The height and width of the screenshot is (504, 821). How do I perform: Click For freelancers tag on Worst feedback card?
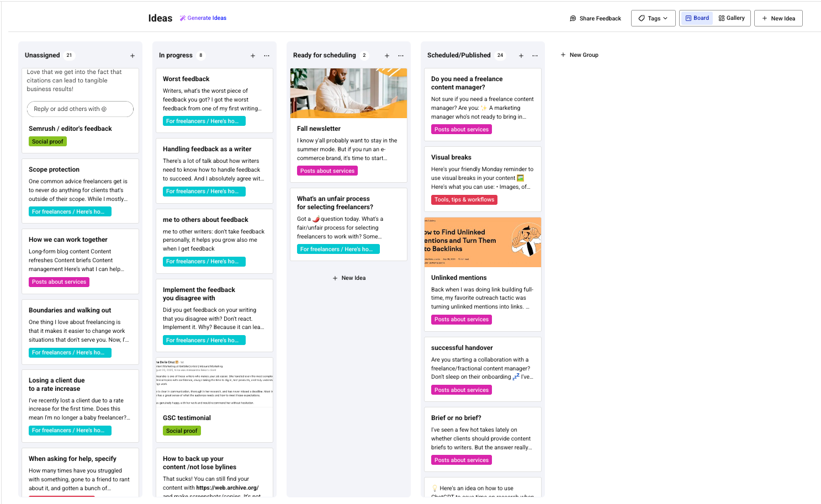204,121
